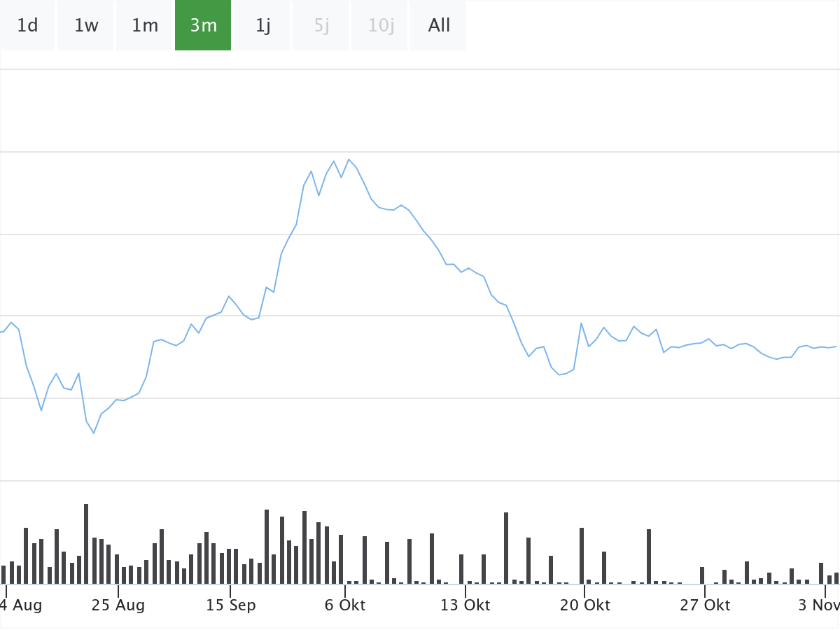Click the active 3m range tab

point(203,26)
